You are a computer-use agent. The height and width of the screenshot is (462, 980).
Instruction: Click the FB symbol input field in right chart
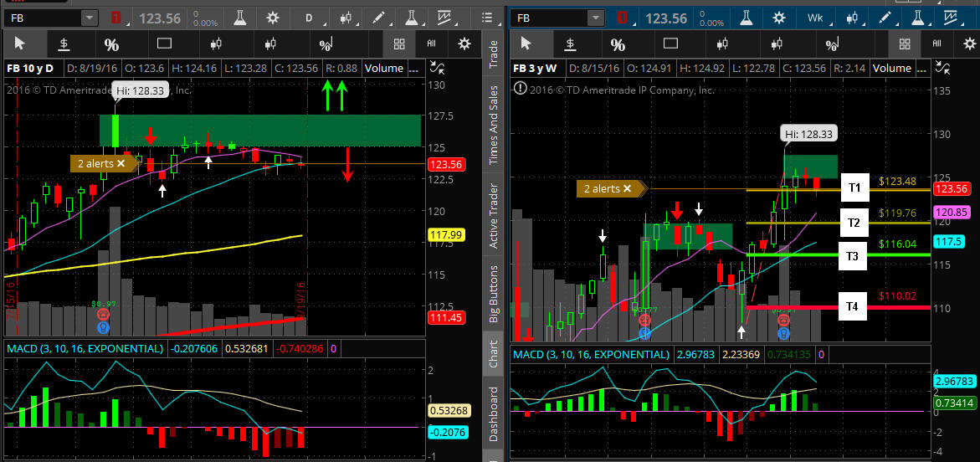point(548,18)
